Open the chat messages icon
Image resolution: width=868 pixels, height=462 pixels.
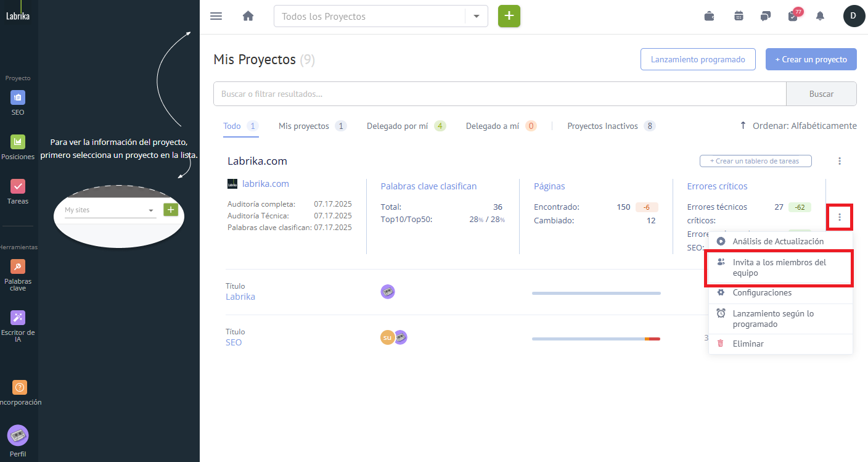(x=766, y=16)
